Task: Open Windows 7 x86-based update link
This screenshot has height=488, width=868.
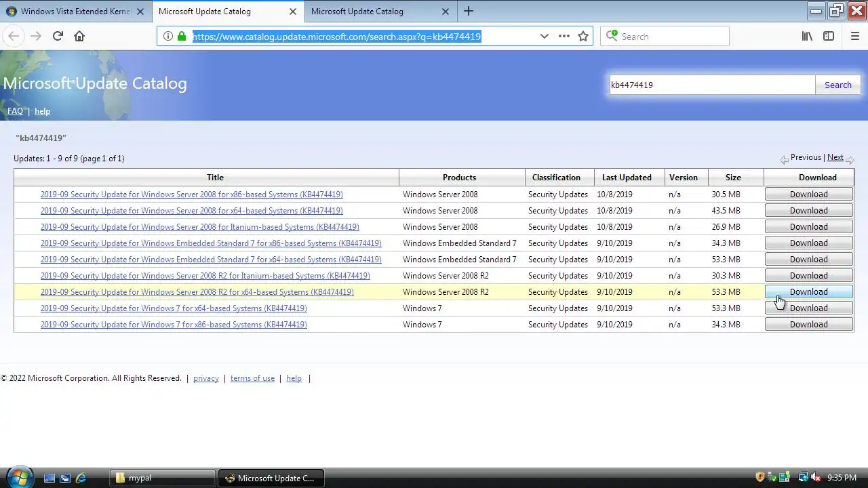Action: 174,325
